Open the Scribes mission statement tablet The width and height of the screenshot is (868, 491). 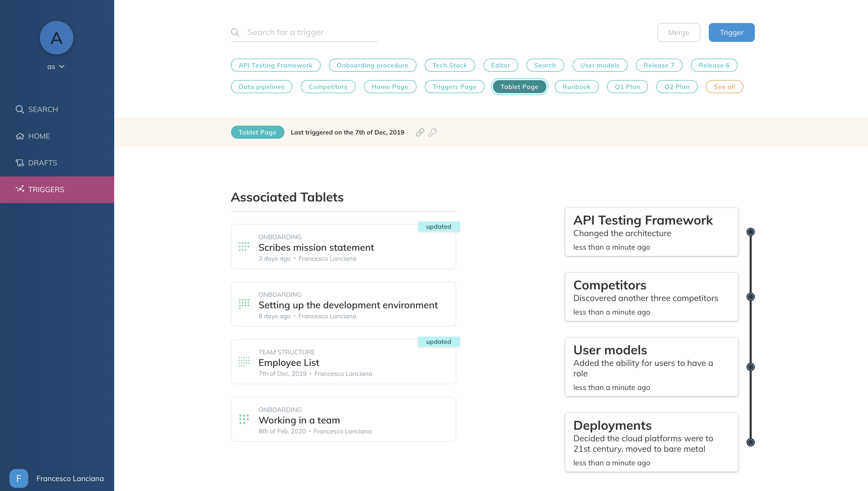click(x=344, y=247)
